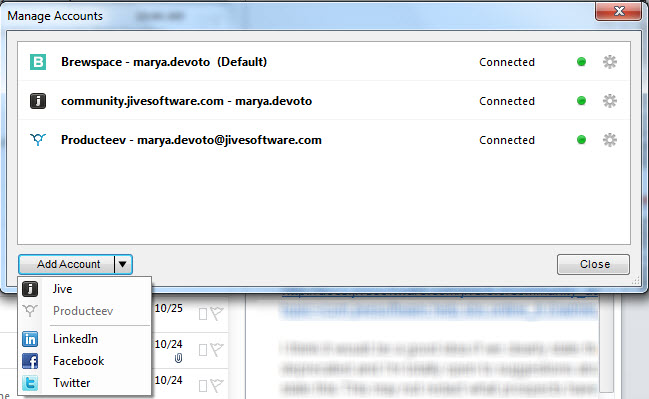Click the Facebook icon in dropdown menu
649x399 pixels.
[x=30, y=361]
